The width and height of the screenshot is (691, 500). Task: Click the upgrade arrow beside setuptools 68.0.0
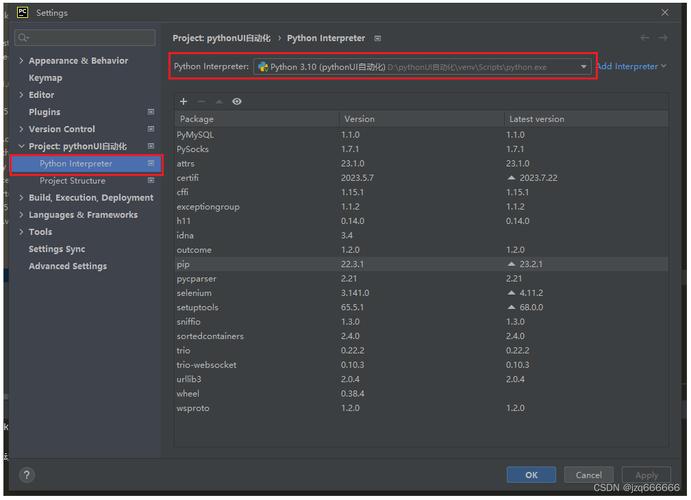[511, 307]
